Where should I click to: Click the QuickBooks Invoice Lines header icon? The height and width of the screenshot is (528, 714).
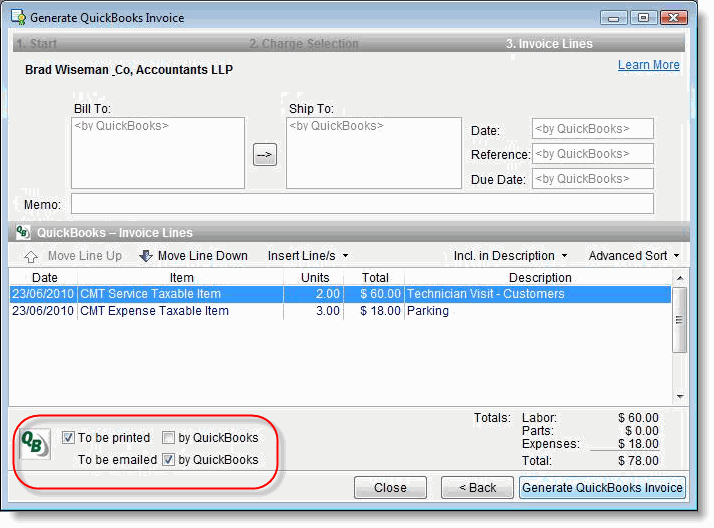pos(23,232)
